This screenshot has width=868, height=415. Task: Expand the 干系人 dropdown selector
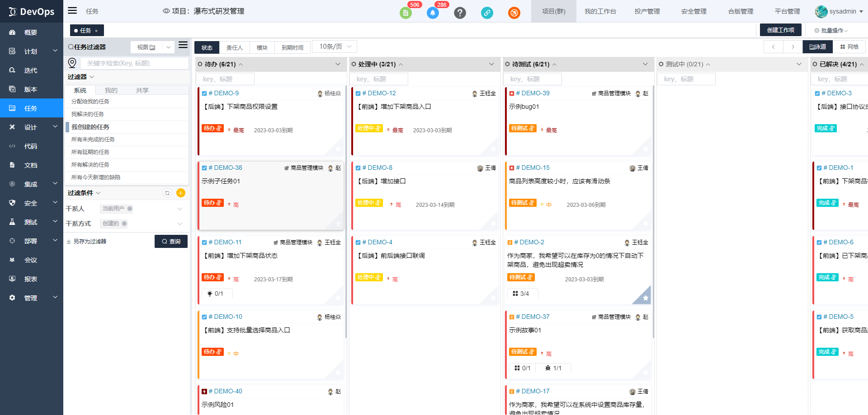click(x=179, y=209)
